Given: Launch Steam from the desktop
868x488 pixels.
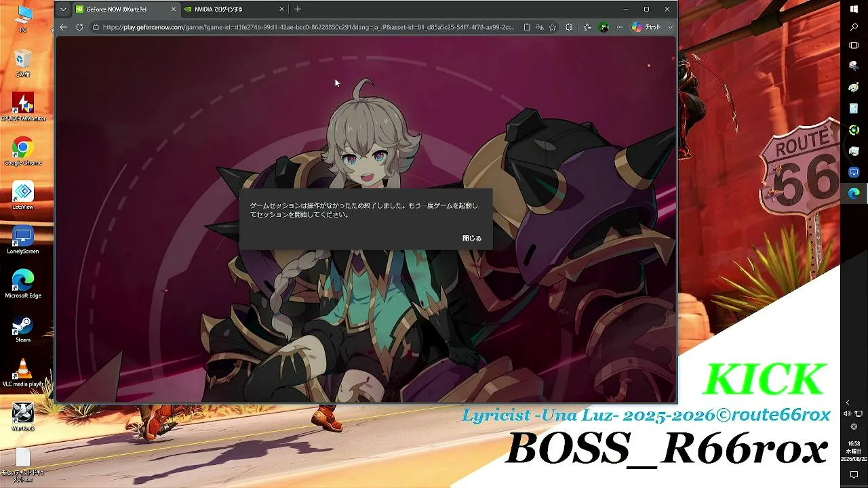Looking at the screenshot, I should pos(23,329).
